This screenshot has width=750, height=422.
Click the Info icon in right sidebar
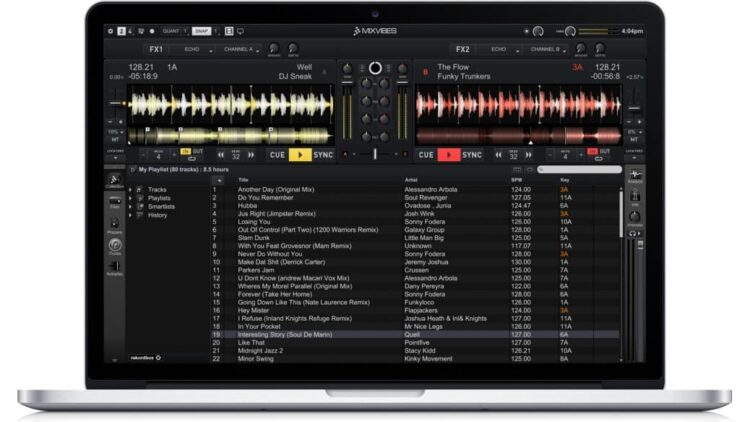tap(635, 196)
